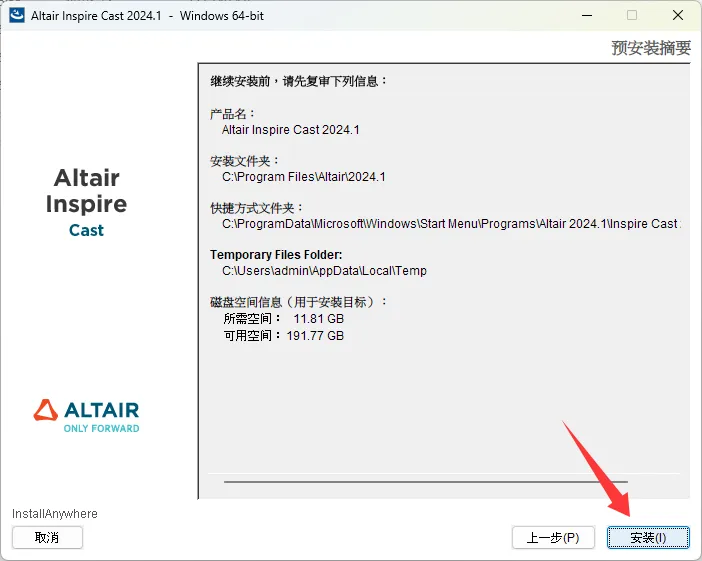Click the Altair Only Forward logo
Image resolution: width=702 pixels, height=561 pixels.
[x=86, y=416]
